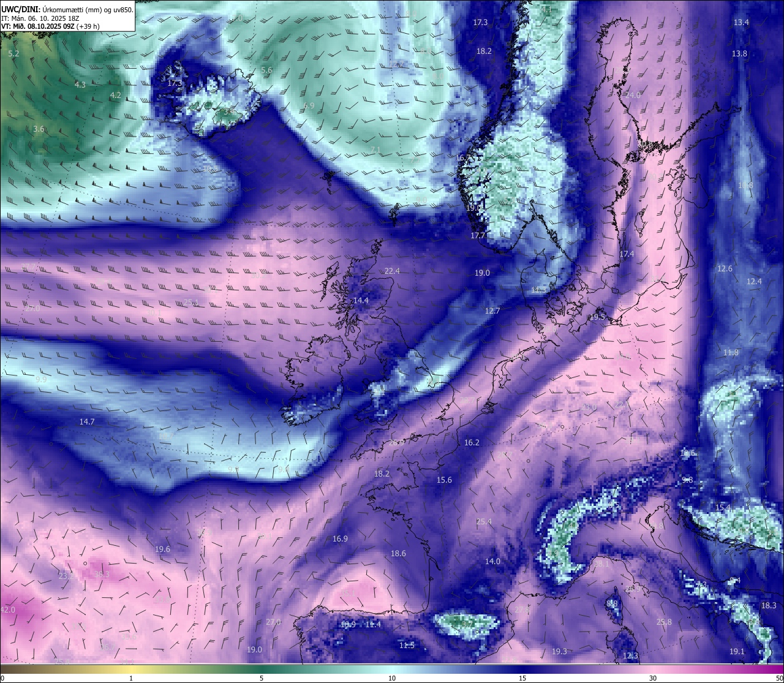Click the 16.2 value over the Low Countries
Screen dimensions: 784x683
pyautogui.click(x=472, y=442)
